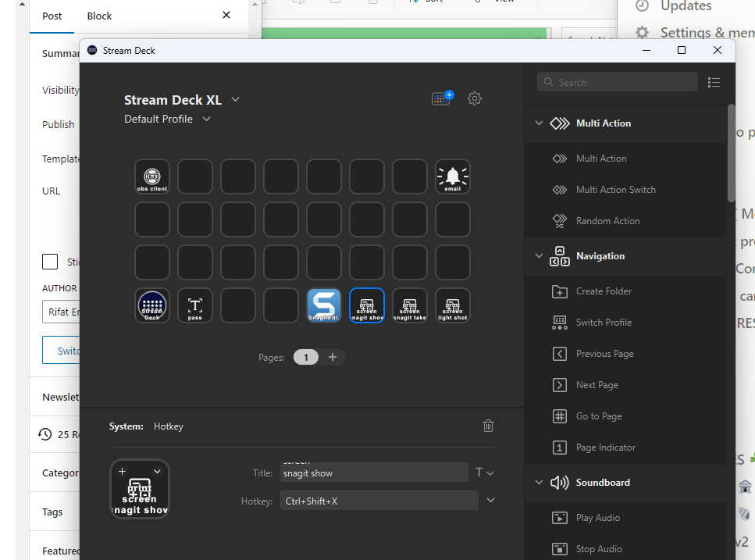Open Tags panel in WordPress sidebar
This screenshot has height=560, width=755.
pos(52,512)
